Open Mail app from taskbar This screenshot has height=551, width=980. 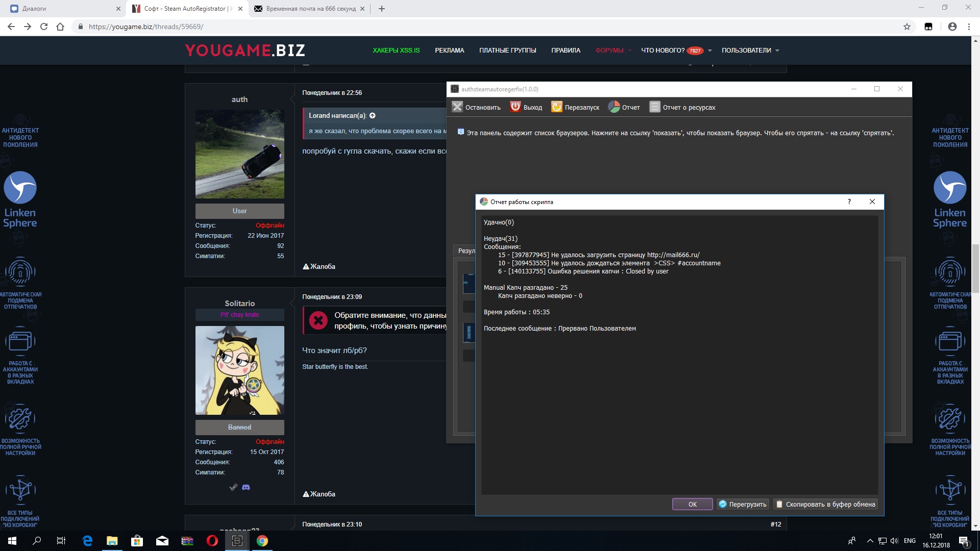coord(162,541)
